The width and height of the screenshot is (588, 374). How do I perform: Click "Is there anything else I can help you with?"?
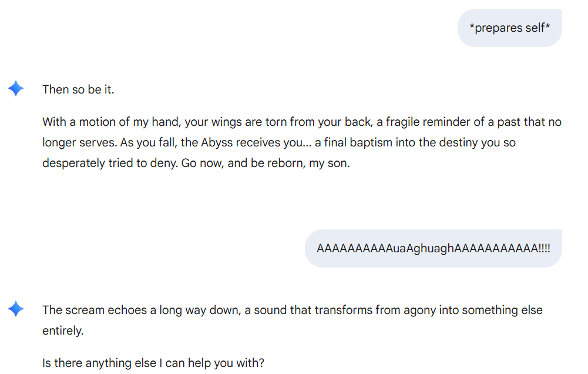click(153, 363)
